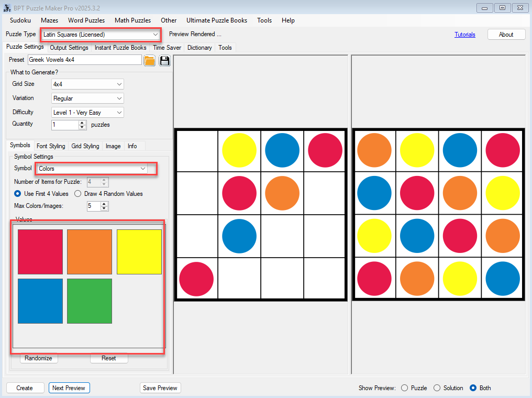The width and height of the screenshot is (532, 398).
Task: Switch to the Output Settings tab
Action: (69, 48)
